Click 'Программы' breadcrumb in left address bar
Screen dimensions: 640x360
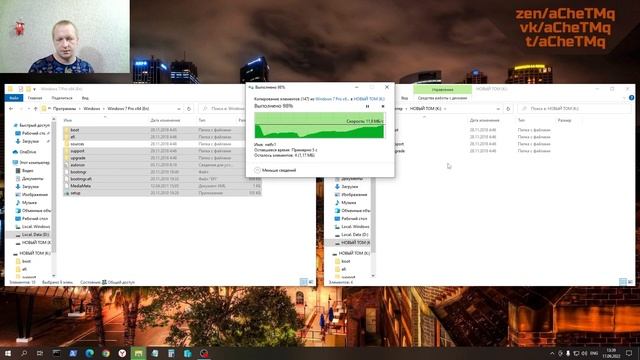pos(64,109)
